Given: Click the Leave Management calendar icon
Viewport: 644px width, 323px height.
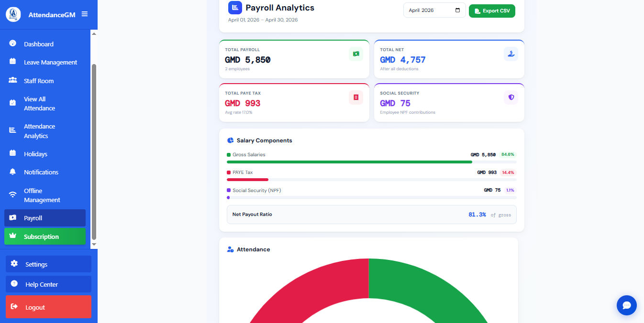Looking at the screenshot, I should [x=13, y=62].
